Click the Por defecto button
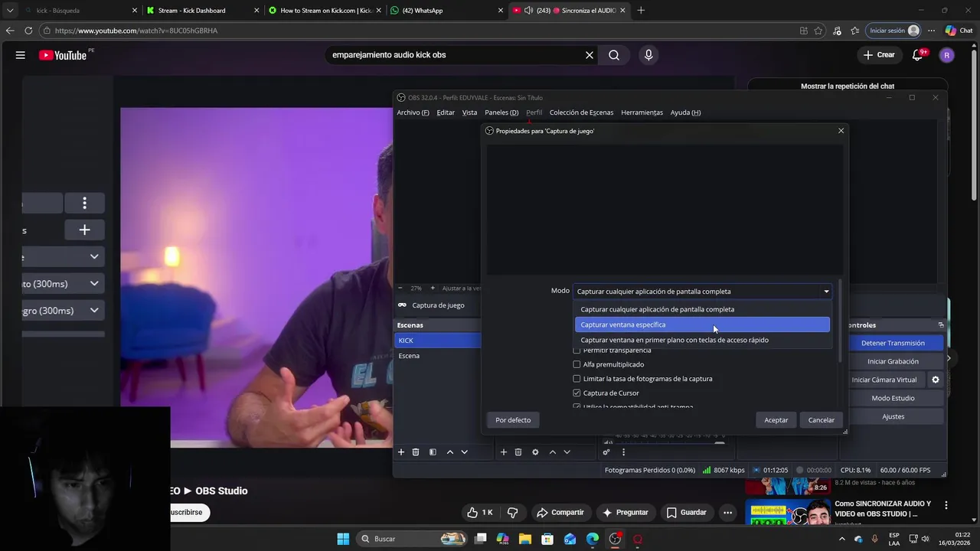This screenshot has height=551, width=980. [x=513, y=420]
